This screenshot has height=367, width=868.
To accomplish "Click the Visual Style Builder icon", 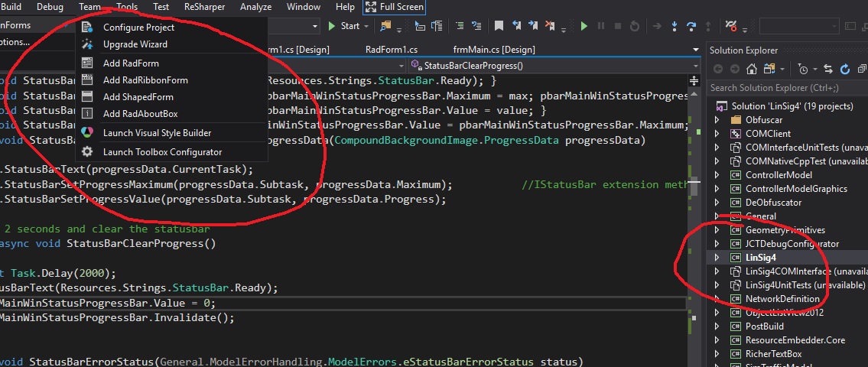I will (x=87, y=133).
